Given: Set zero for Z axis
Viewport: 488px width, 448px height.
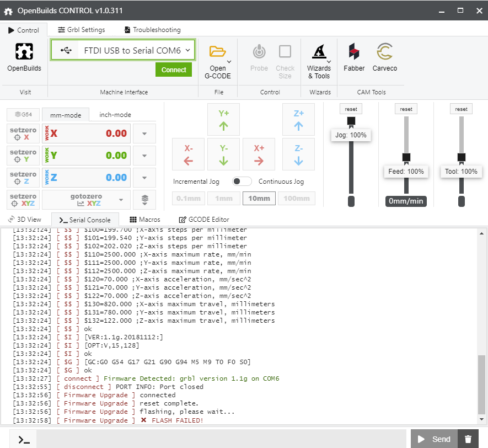Looking at the screenshot, I should (x=23, y=178).
